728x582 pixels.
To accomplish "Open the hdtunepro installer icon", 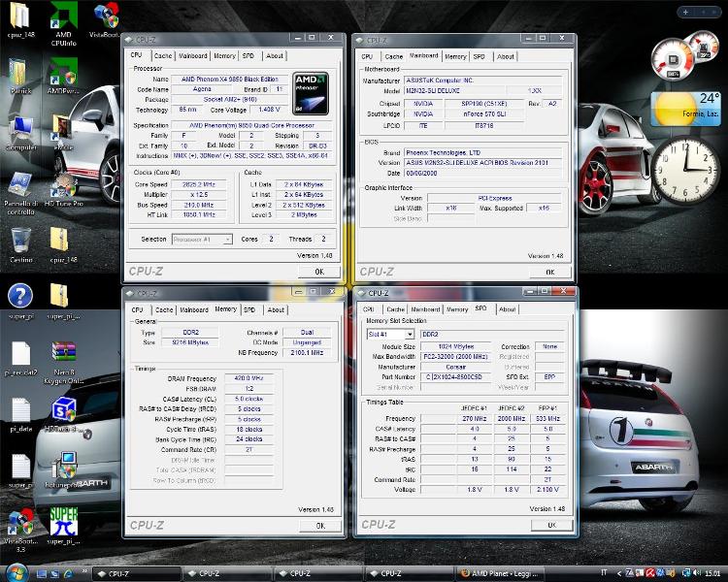I will 64,470.
